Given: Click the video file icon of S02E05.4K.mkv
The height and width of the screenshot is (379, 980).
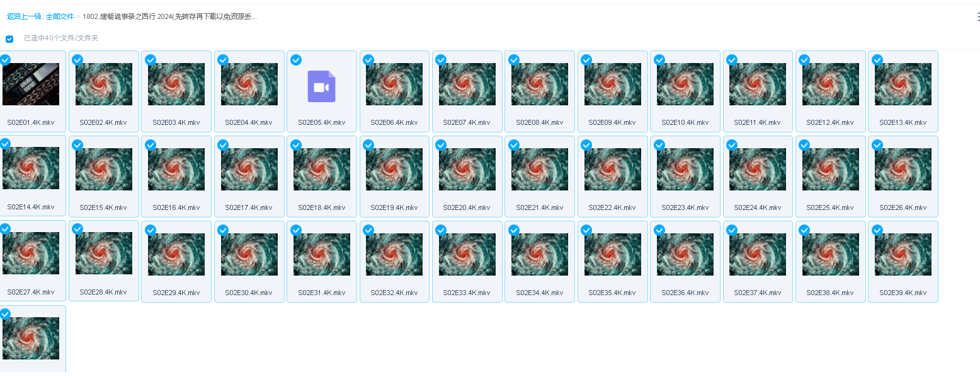Looking at the screenshot, I should (x=321, y=86).
